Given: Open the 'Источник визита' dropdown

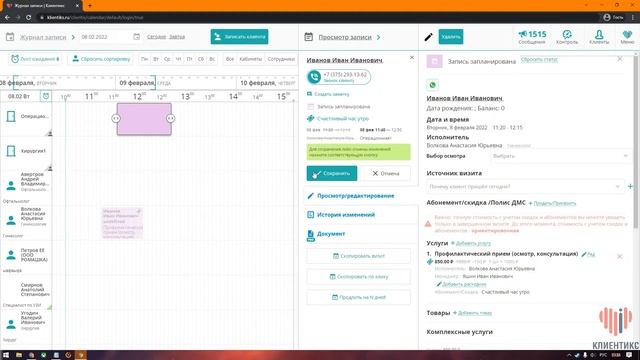Looking at the screenshot, I should [525, 187].
